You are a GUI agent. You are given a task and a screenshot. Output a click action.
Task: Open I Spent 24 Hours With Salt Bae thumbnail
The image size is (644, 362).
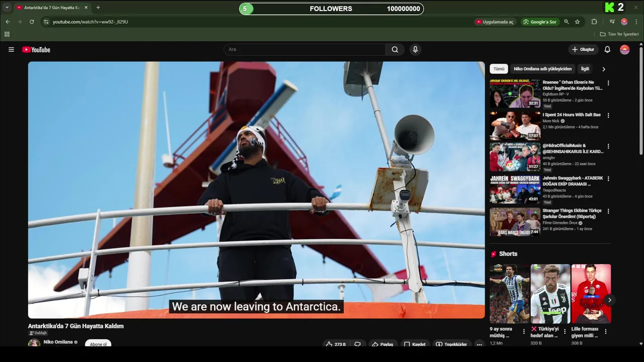point(515,126)
